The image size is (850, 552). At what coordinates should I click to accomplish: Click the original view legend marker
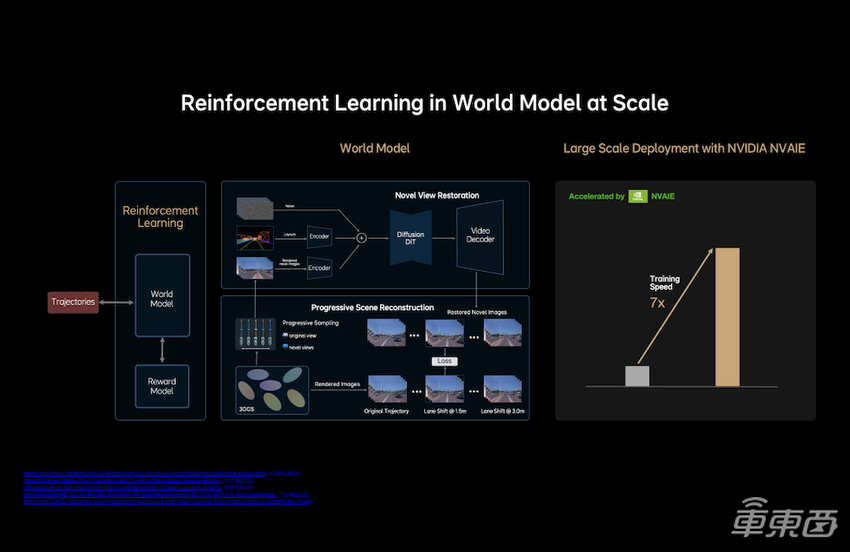(x=288, y=335)
